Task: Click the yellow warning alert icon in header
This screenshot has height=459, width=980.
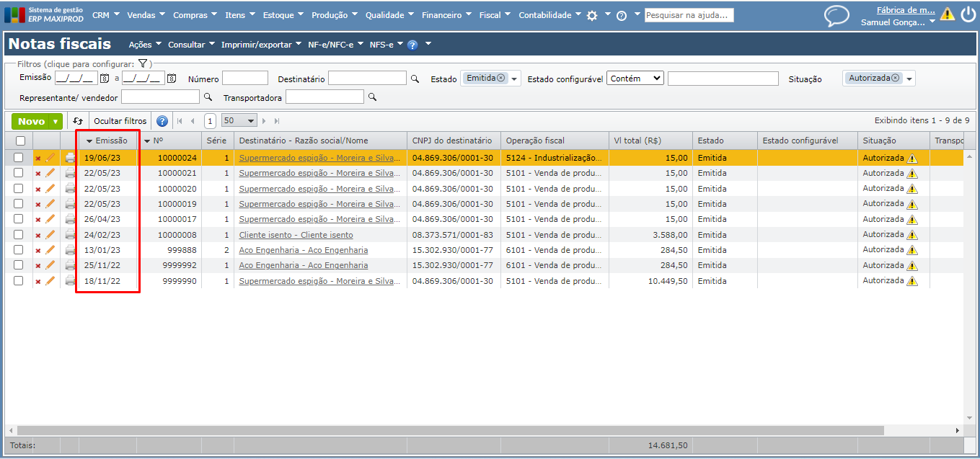Action: tap(948, 14)
